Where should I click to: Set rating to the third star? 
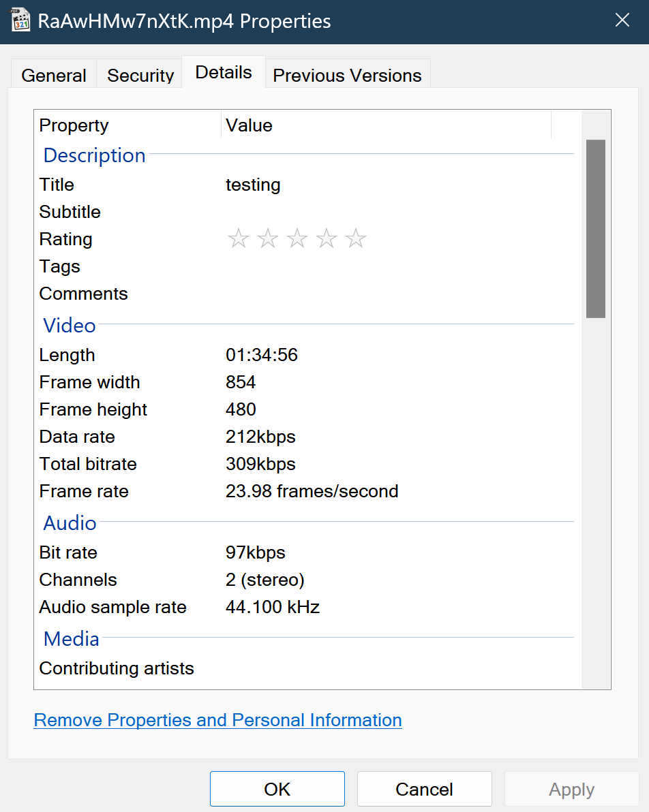point(297,239)
